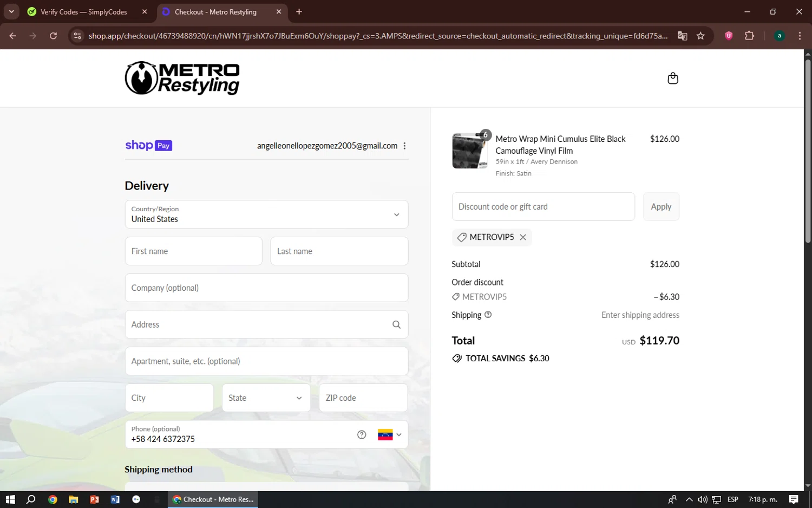Select Checkout - Metro Res taskbar window

tap(213, 499)
